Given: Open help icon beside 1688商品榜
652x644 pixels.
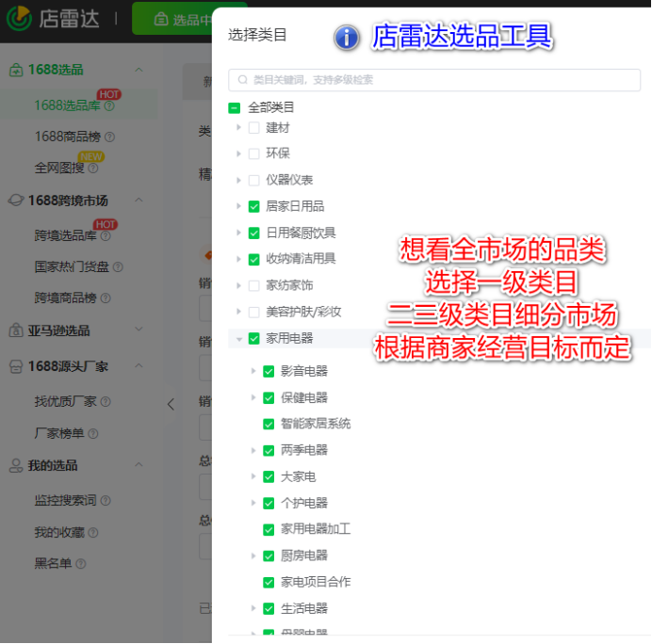Looking at the screenshot, I should coord(110,137).
